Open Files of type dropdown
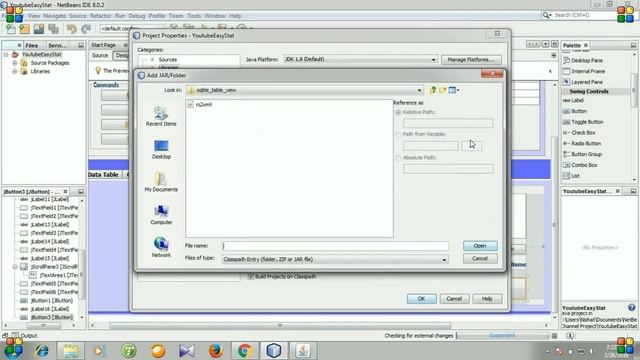The width and height of the screenshot is (640, 360). click(444, 260)
